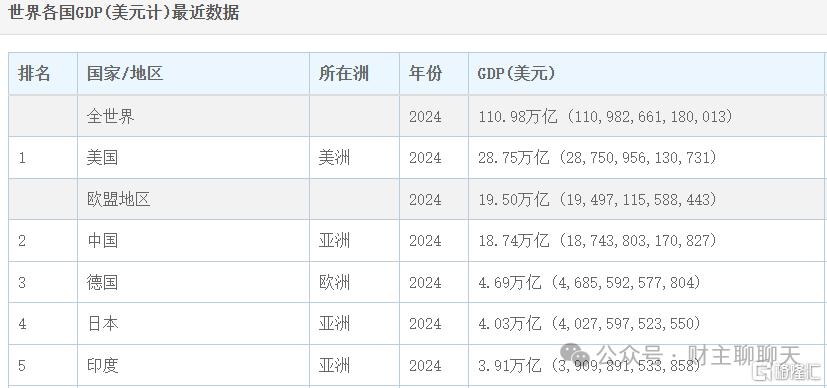Click the GDP(美元) column header
Viewport: 827px width, 388px height.
[x=516, y=74]
